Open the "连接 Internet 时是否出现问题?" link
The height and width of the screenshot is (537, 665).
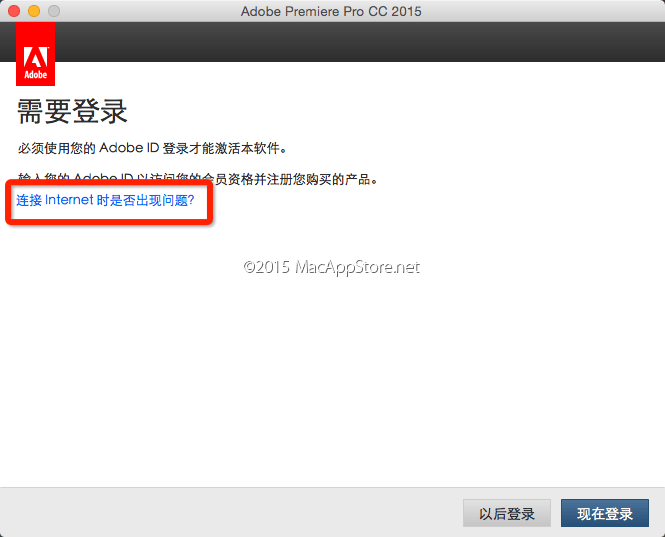click(104, 200)
